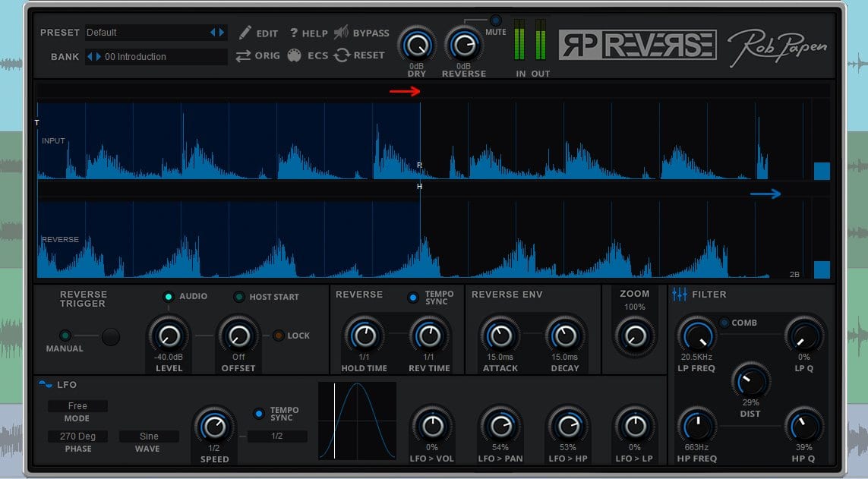
Task: Click the LFO > HP knob
Action: (x=567, y=426)
